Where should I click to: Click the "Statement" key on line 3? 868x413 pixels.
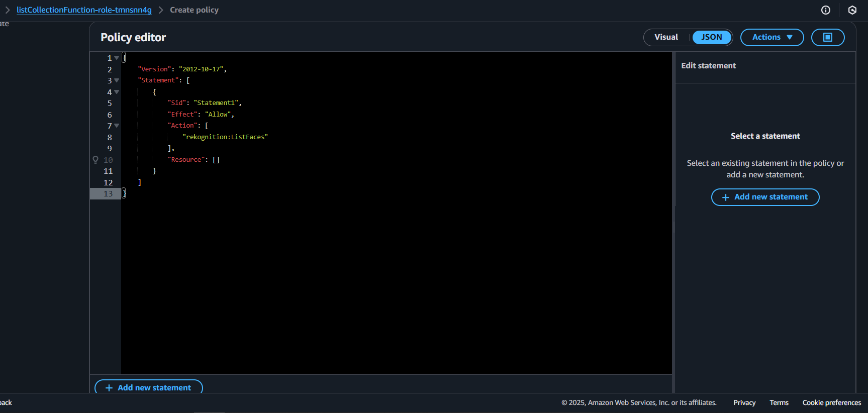158,80
